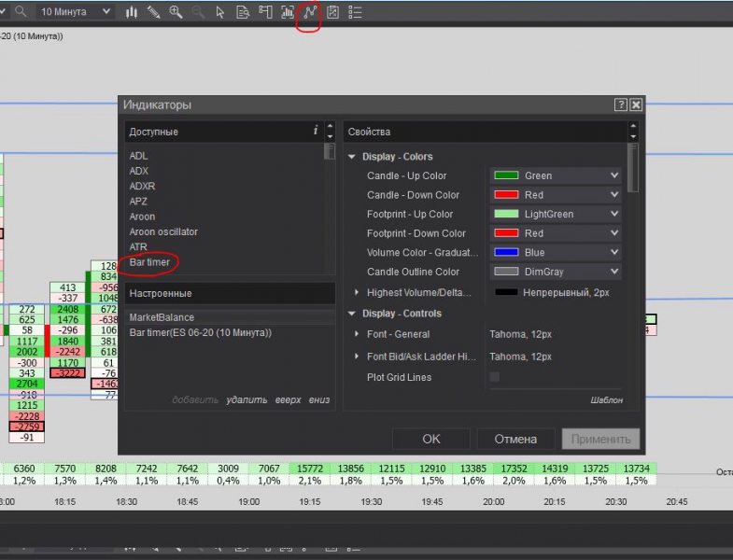Select the mouse pointer cursor tool
This screenshot has width=733, height=560.
(220, 12)
